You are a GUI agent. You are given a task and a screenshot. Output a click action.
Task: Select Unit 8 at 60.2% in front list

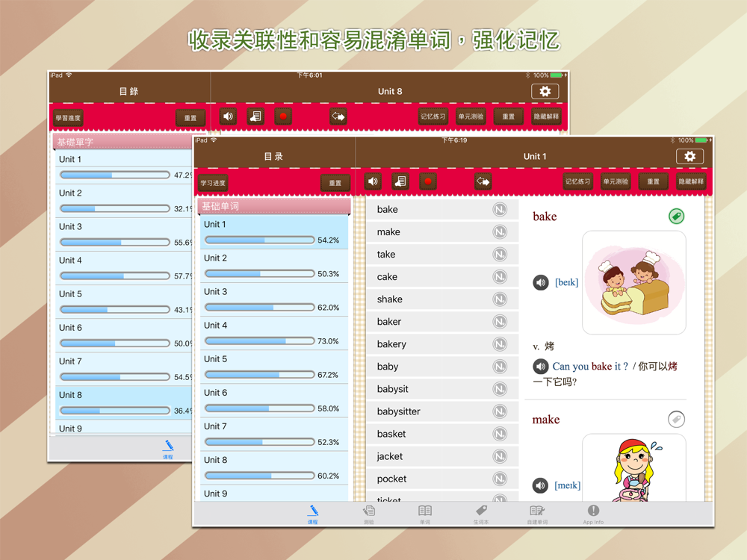(274, 467)
